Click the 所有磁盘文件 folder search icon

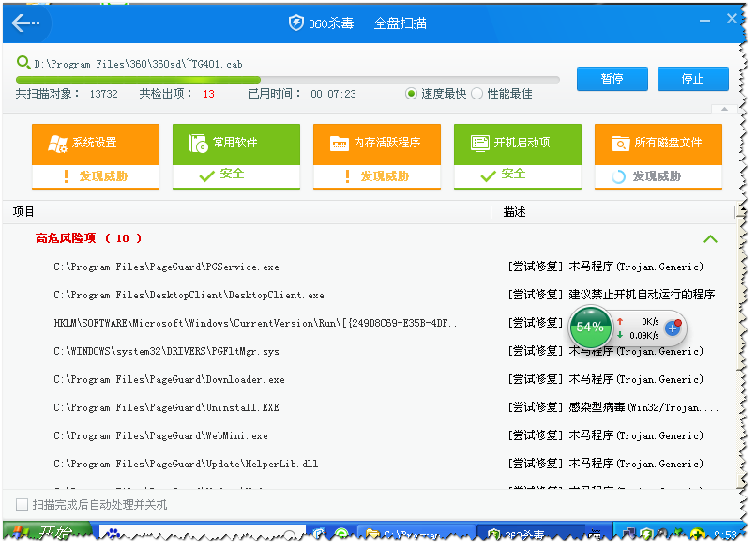coord(620,144)
